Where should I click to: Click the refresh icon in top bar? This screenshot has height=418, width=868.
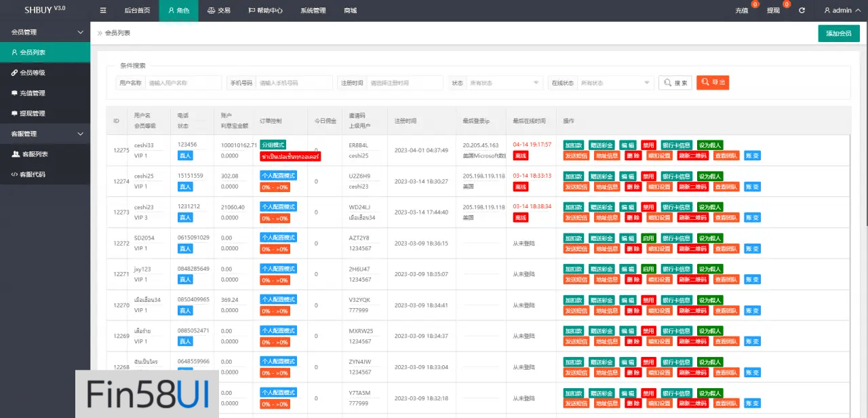[x=802, y=11]
